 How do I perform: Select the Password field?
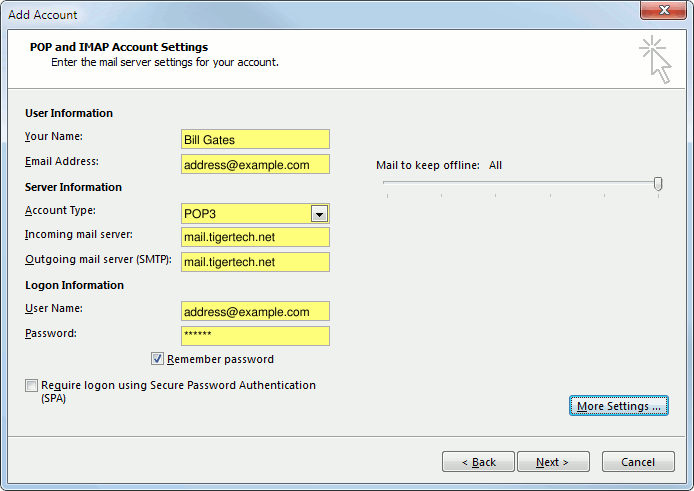click(x=256, y=336)
